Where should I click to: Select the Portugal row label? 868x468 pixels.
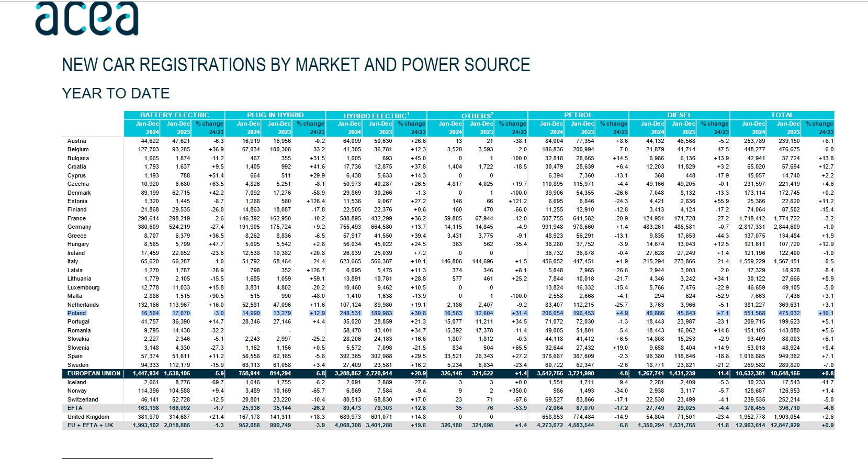pos(78,321)
